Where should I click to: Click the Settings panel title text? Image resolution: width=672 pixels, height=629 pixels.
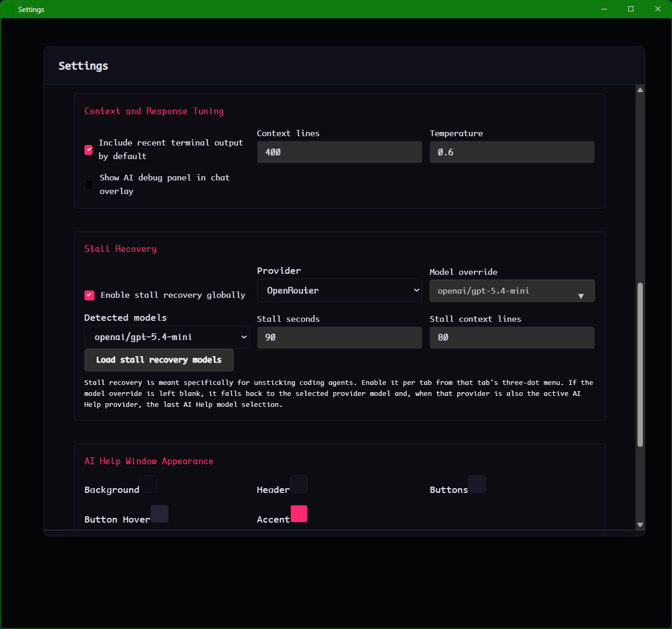[x=83, y=66]
